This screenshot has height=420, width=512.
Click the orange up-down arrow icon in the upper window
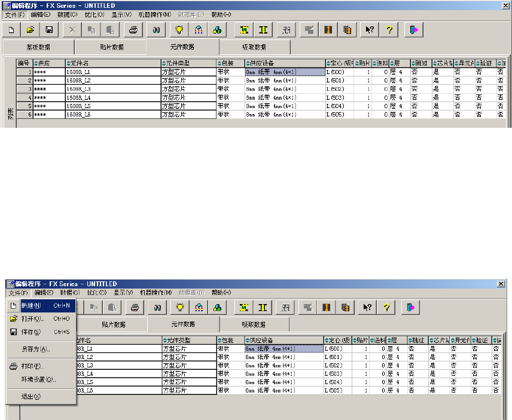[328, 30]
